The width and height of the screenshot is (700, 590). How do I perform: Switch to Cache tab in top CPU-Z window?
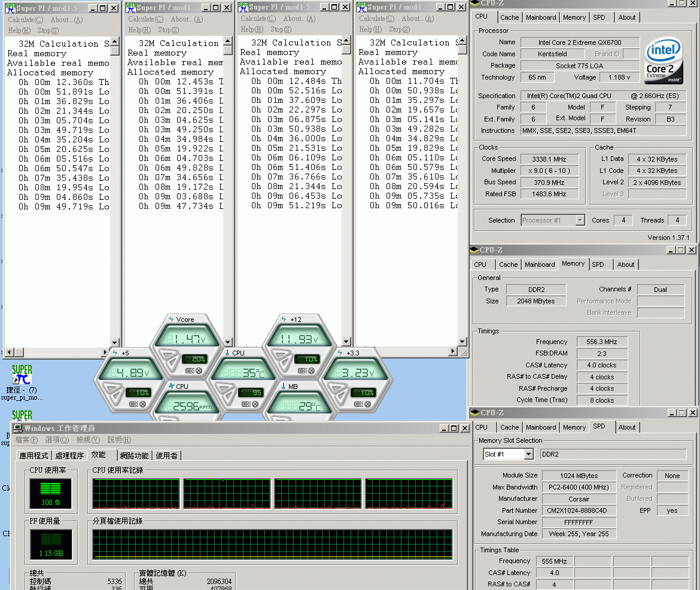[x=509, y=17]
